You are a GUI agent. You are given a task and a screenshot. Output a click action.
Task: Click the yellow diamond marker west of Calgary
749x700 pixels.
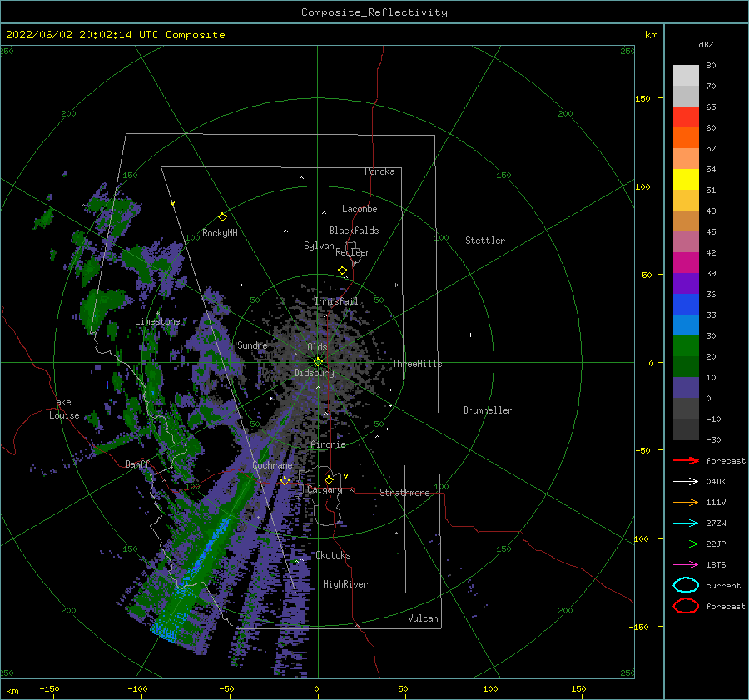click(x=285, y=480)
